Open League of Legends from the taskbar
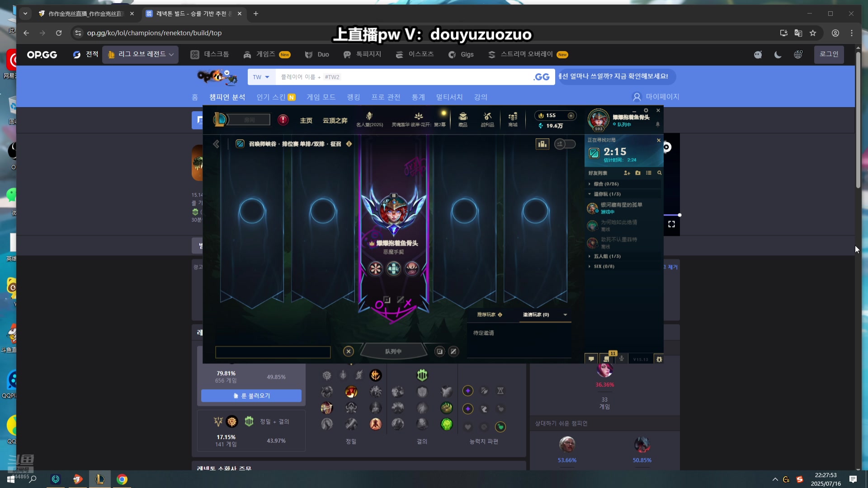 tap(100, 479)
